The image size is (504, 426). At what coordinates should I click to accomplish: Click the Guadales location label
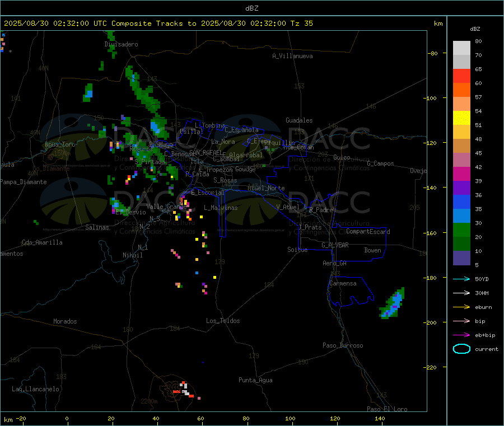pos(299,120)
